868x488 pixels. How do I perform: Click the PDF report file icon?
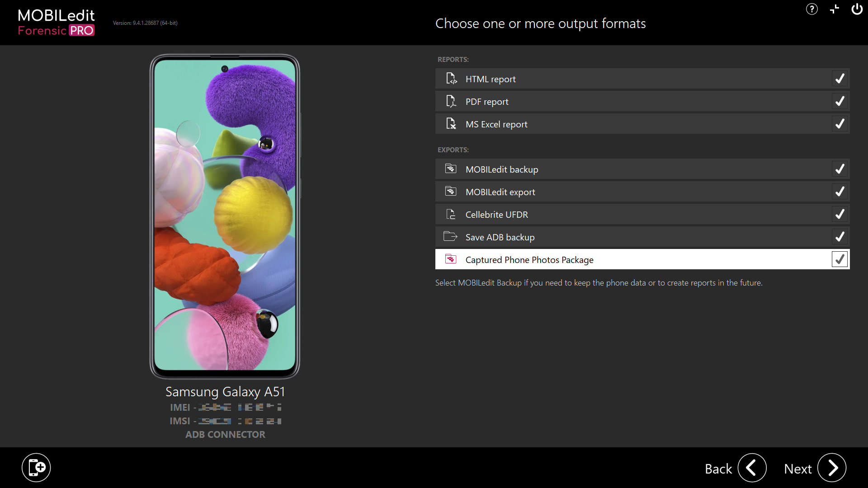[x=451, y=101]
